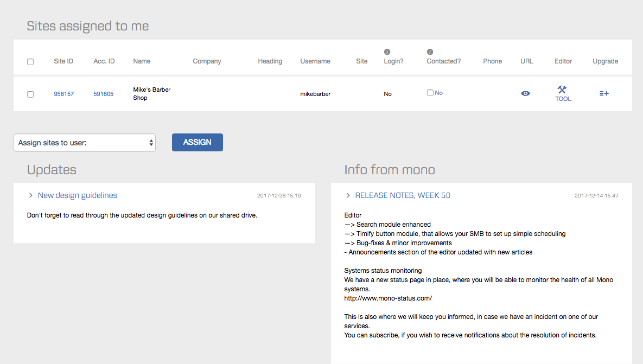Click the Name column header
The image size is (643, 364).
point(142,61)
